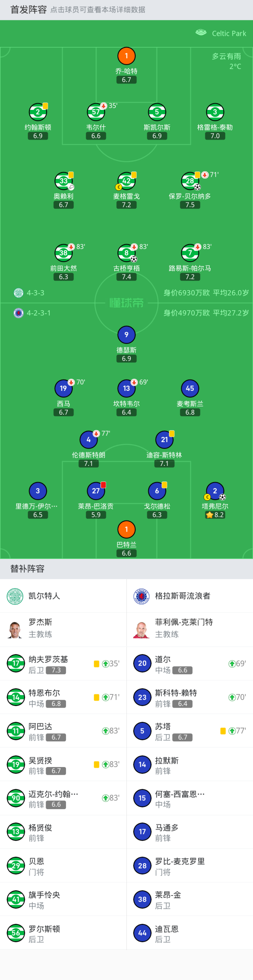Click Rangers 4-2-3-1 formation label
The width and height of the screenshot is (253, 980).
tap(39, 313)
